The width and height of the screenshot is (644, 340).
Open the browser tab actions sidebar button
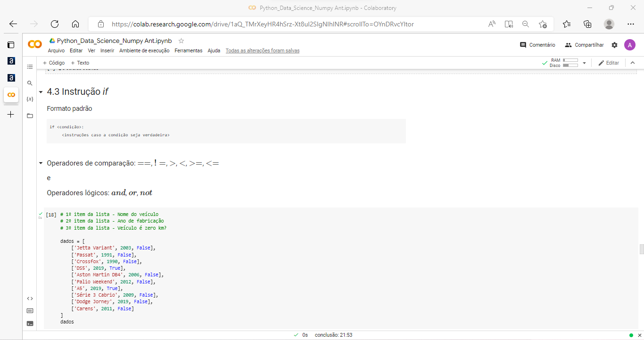pyautogui.click(x=11, y=45)
